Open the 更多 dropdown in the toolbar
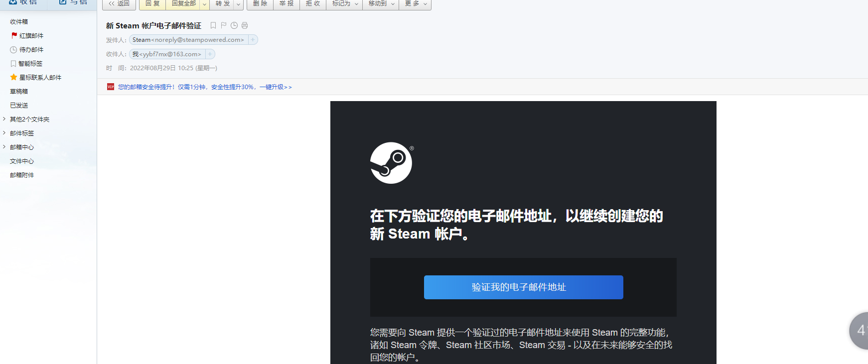 415,4
